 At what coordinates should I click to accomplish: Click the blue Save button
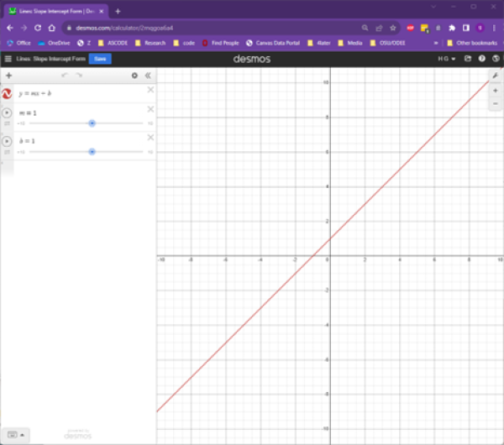point(100,59)
